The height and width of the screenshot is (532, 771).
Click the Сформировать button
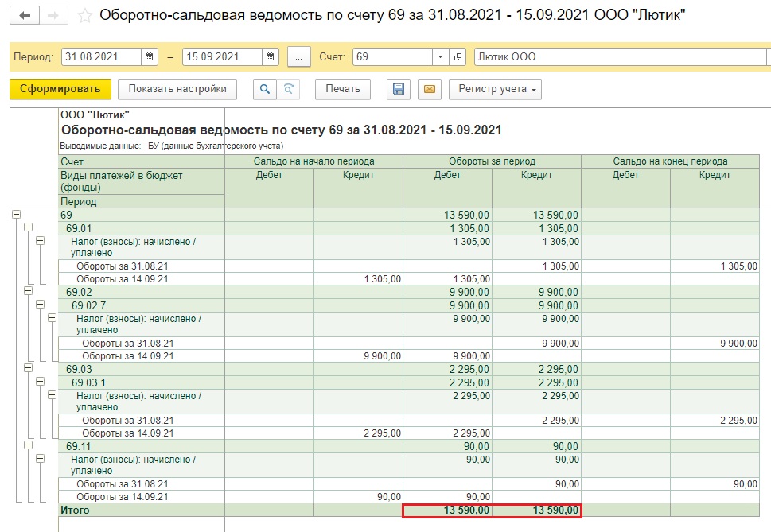click(x=60, y=89)
